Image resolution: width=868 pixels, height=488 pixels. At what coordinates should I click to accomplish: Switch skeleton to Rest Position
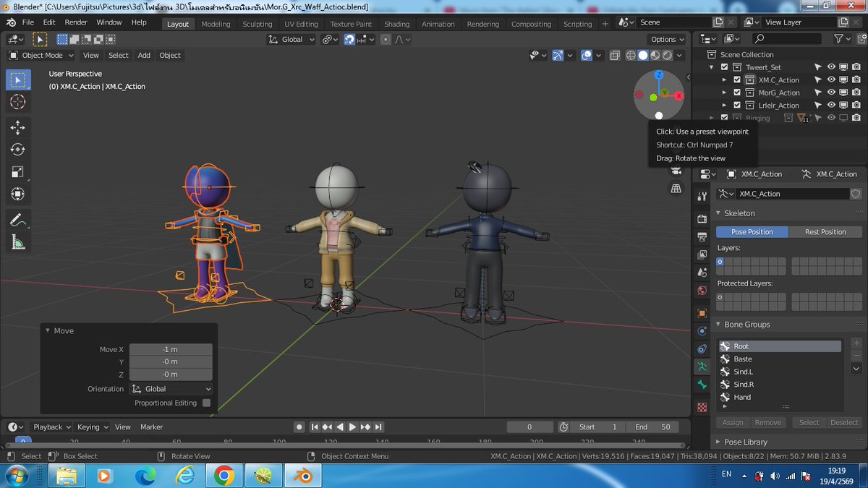point(825,231)
